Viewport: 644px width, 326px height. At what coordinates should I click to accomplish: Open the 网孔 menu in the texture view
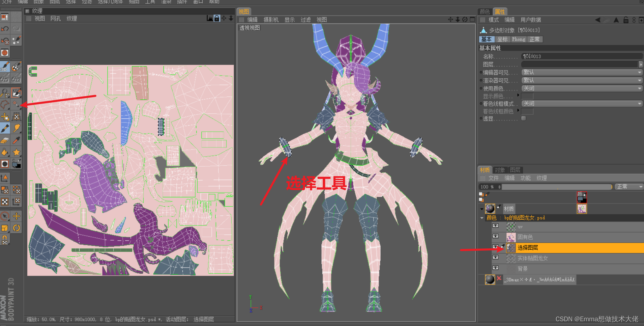tap(56, 19)
